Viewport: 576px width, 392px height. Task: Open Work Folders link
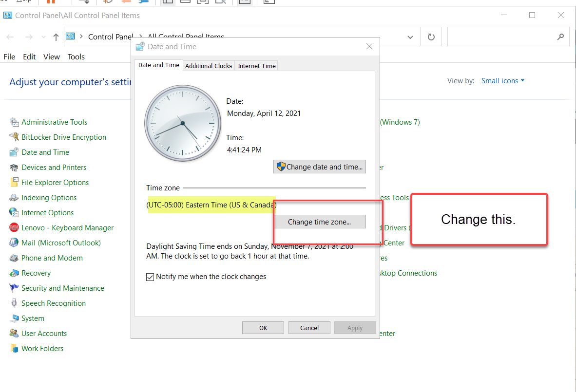click(x=42, y=348)
